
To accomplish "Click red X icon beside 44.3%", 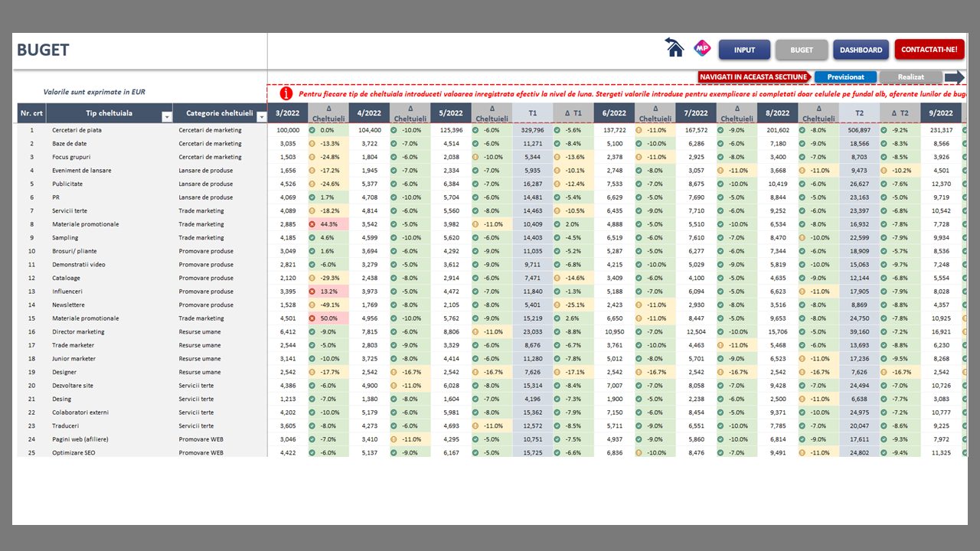I will click(x=312, y=224).
